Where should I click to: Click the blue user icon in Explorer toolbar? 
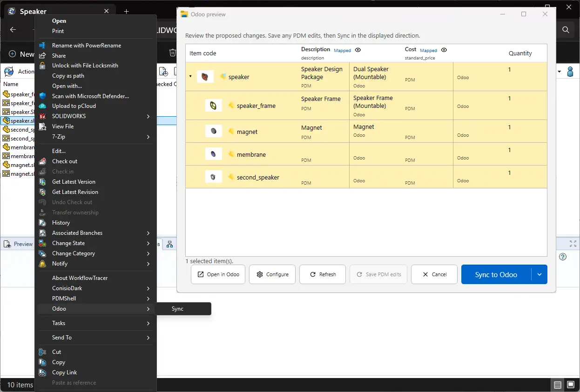click(570, 72)
